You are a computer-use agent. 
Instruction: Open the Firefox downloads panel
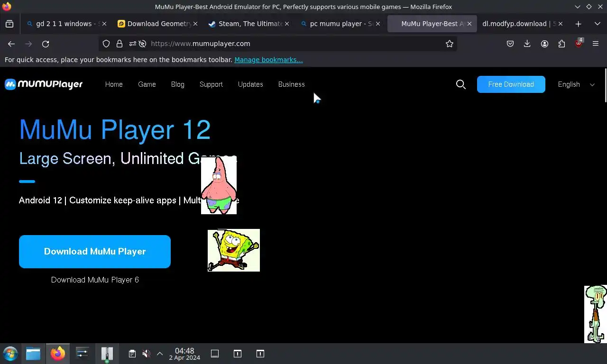(527, 44)
